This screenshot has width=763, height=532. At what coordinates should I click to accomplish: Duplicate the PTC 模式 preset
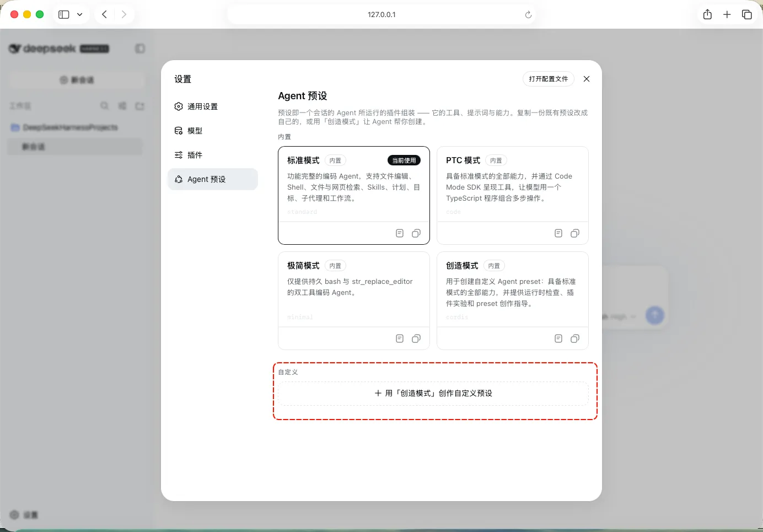575,233
